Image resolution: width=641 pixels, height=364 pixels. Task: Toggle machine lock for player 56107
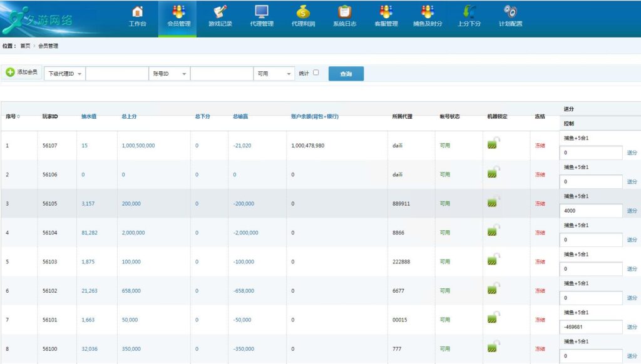pos(495,144)
